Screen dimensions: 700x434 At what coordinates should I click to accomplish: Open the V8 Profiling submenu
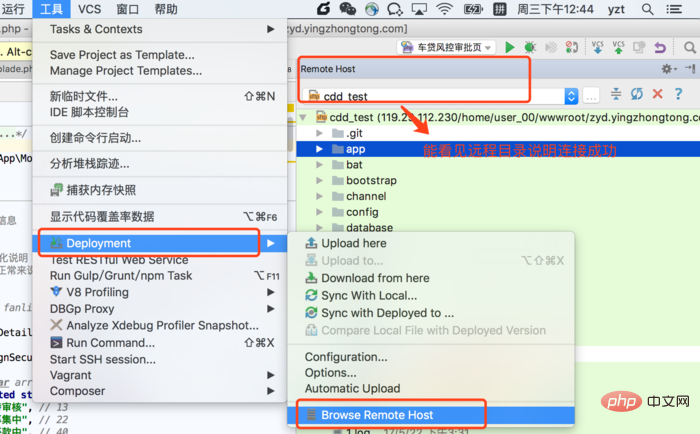(160, 292)
